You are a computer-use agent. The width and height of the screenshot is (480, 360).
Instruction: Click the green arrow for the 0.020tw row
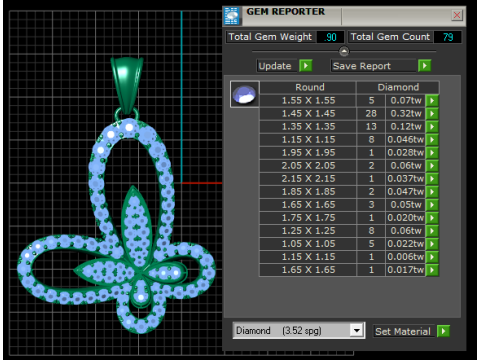(432, 217)
